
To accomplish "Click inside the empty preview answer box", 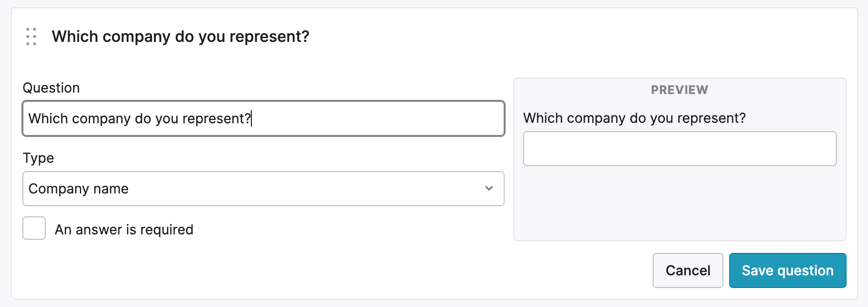I will 679,149.
